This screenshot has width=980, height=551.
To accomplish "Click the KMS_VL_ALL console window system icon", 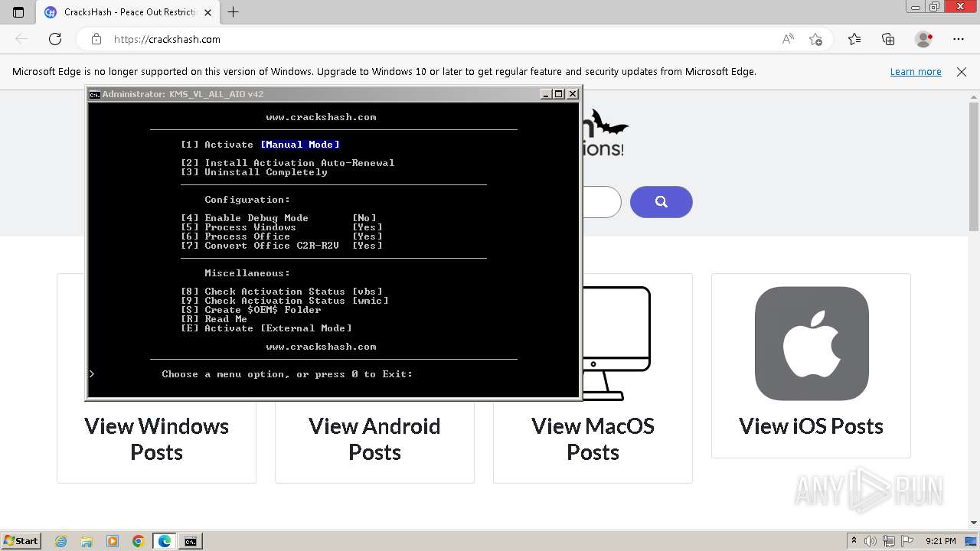I will coord(94,94).
